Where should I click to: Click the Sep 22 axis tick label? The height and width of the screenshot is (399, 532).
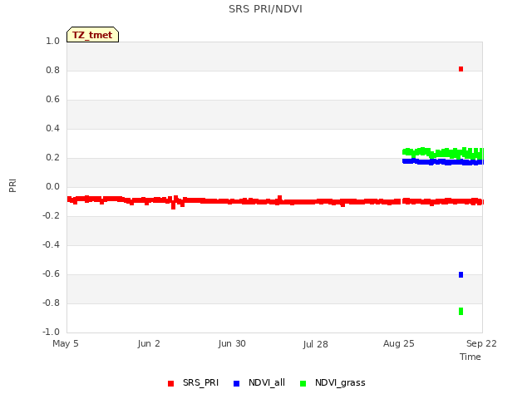click(x=481, y=343)
